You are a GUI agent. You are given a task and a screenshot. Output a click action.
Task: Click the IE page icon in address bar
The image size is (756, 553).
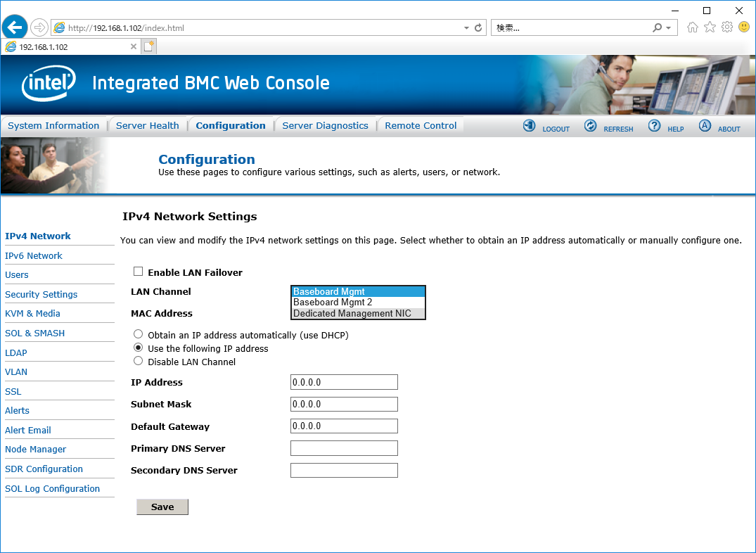point(59,28)
